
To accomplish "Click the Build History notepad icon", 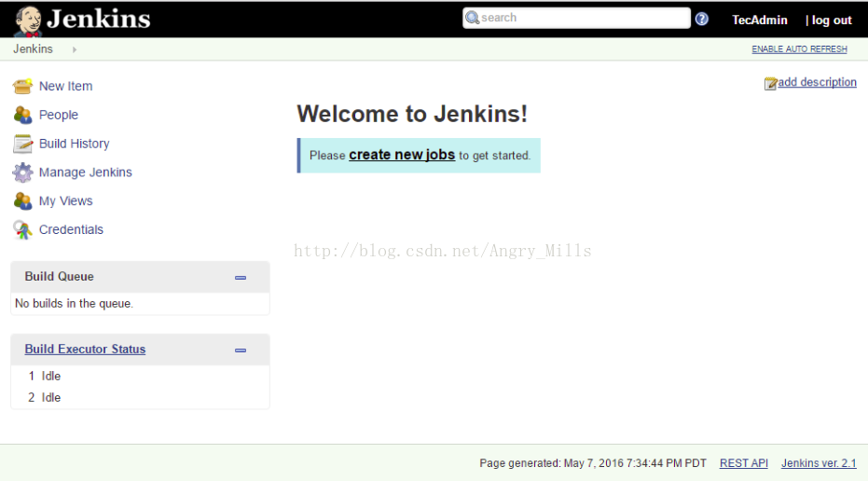I will tap(22, 144).
